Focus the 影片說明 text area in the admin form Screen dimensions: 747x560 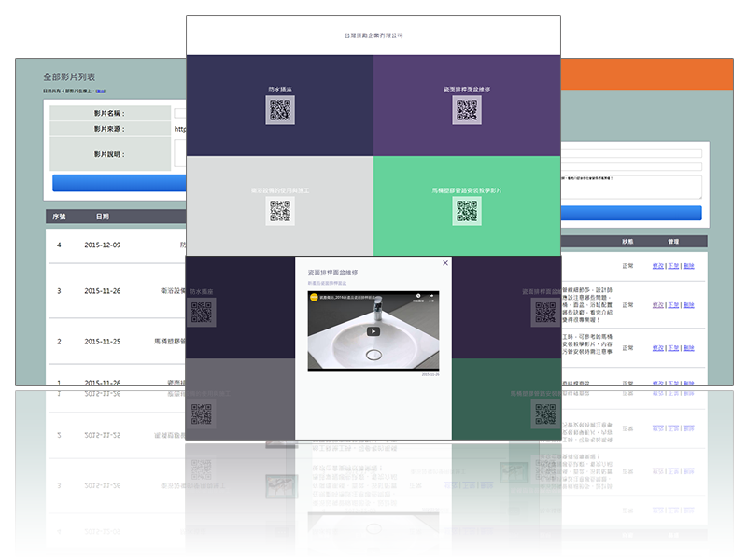[632, 188]
